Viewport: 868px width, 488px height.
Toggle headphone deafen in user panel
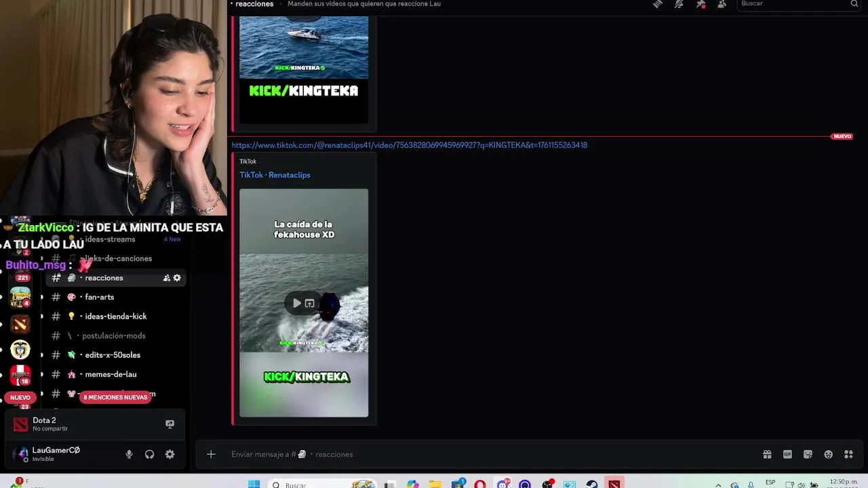click(x=149, y=454)
